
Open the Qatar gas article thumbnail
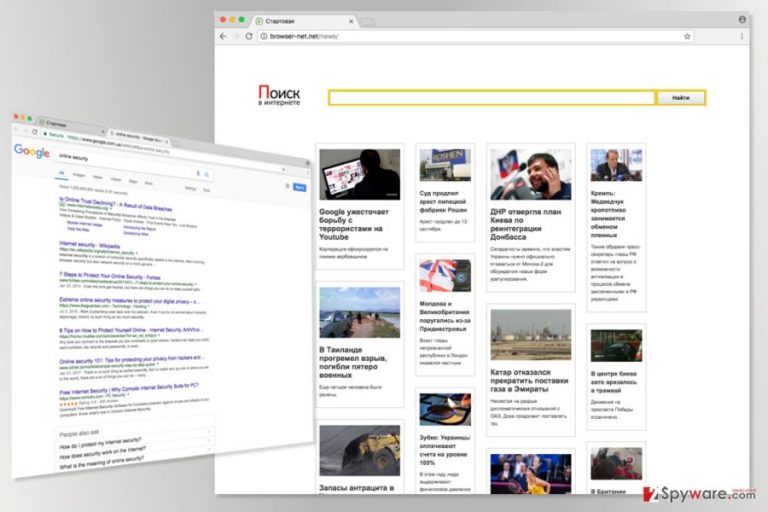530,335
